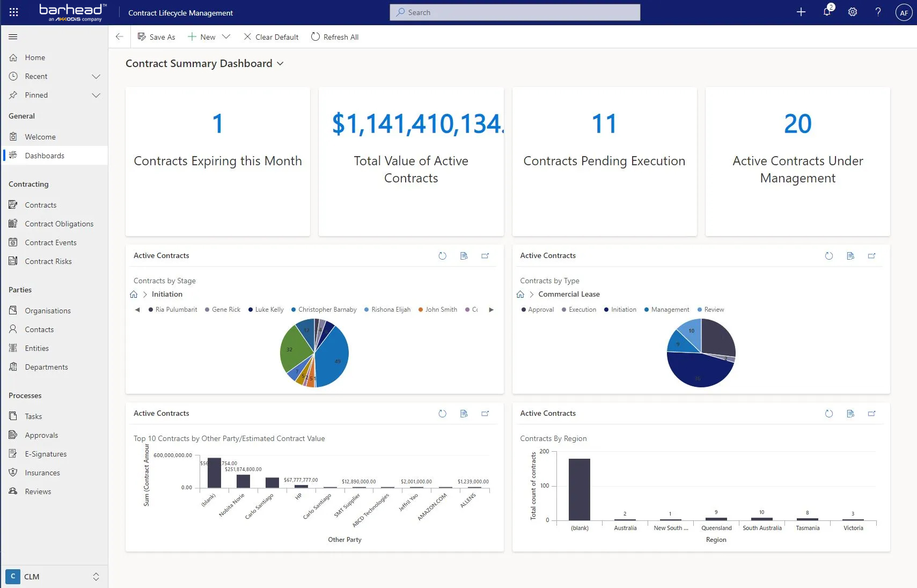The width and height of the screenshot is (917, 588).
Task: Expand the Contracts By Region chart
Action: pyautogui.click(x=871, y=414)
